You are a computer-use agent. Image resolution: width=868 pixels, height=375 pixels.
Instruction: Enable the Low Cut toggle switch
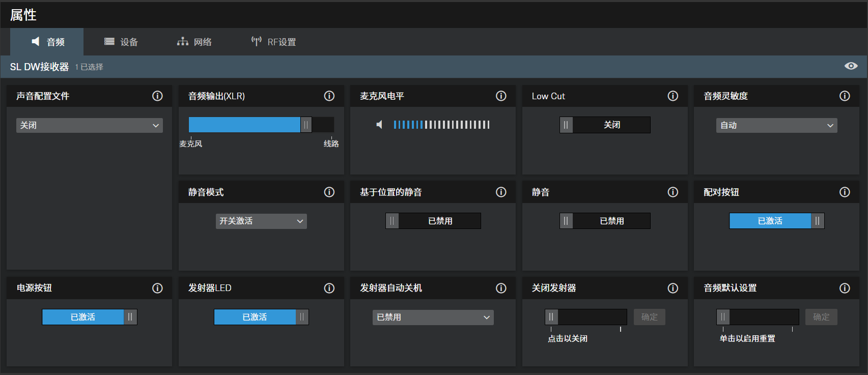pyautogui.click(x=605, y=125)
